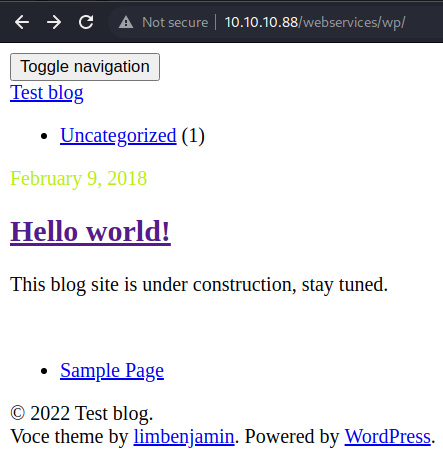Click the 10.10.10.88 host in address bar
The image size is (443, 453).
261,22
